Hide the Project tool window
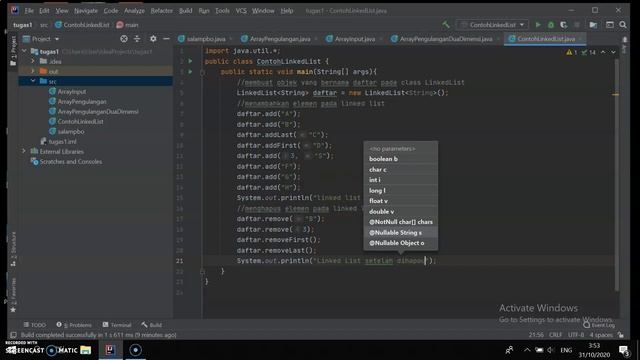Viewport: 640px width, 360px height. [166, 39]
